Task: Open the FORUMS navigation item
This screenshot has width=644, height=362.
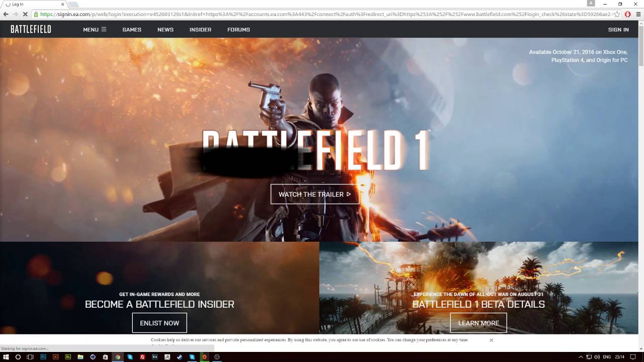Action: pos(238,30)
